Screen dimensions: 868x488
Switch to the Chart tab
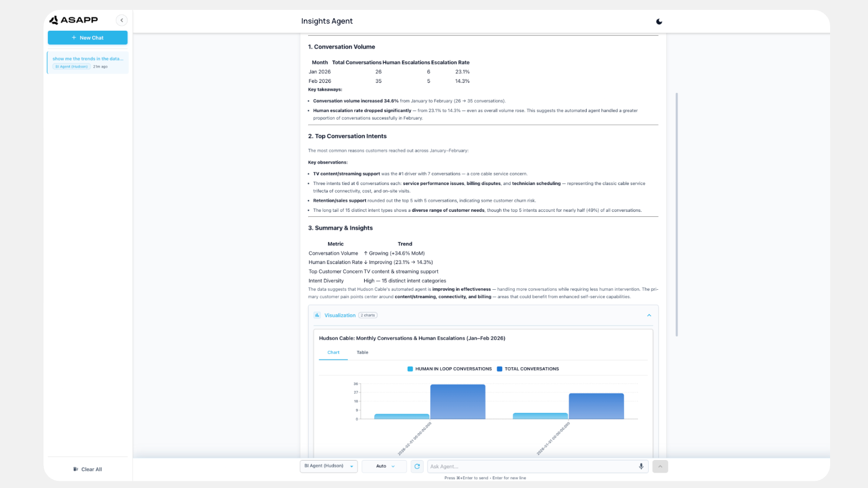(x=333, y=352)
